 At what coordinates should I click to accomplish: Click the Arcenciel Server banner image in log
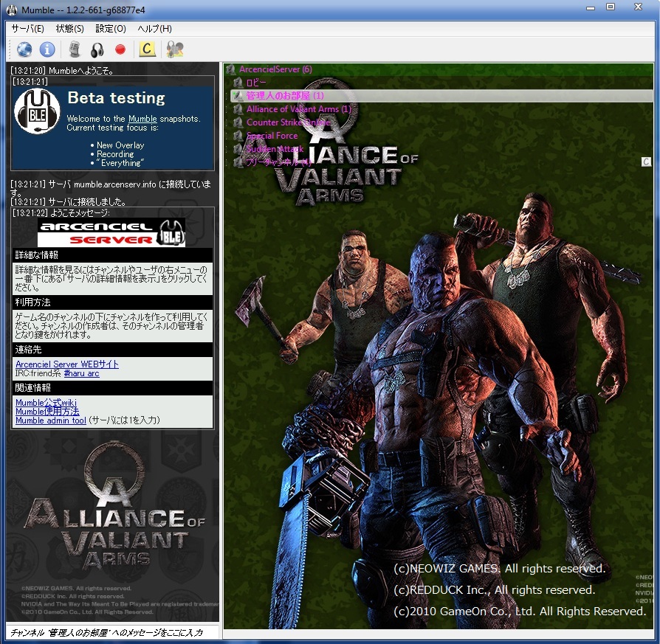111,232
